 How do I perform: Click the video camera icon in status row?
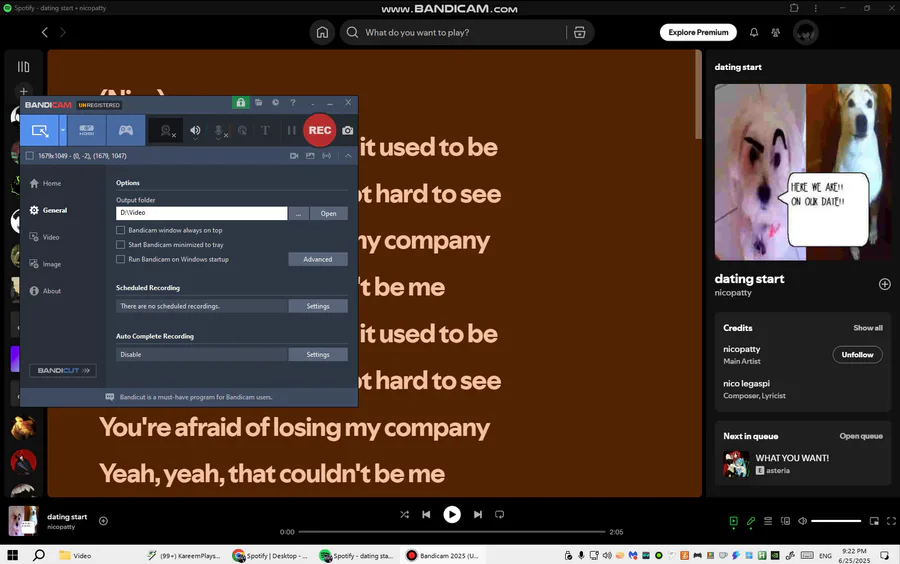click(294, 155)
